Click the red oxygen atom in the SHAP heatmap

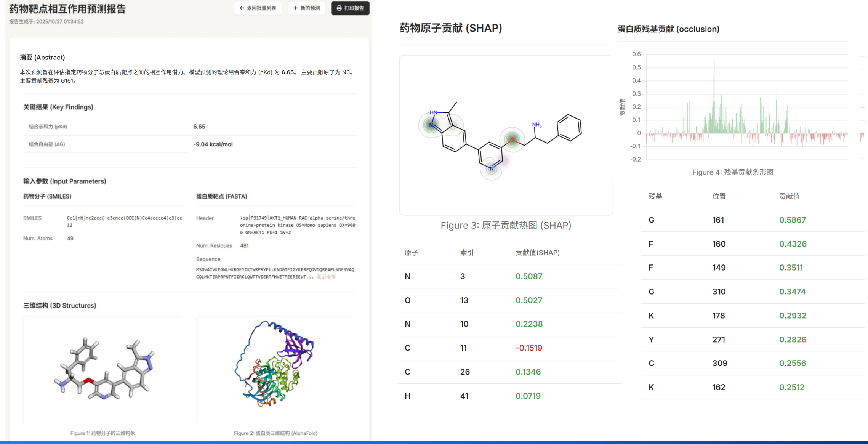512,140
